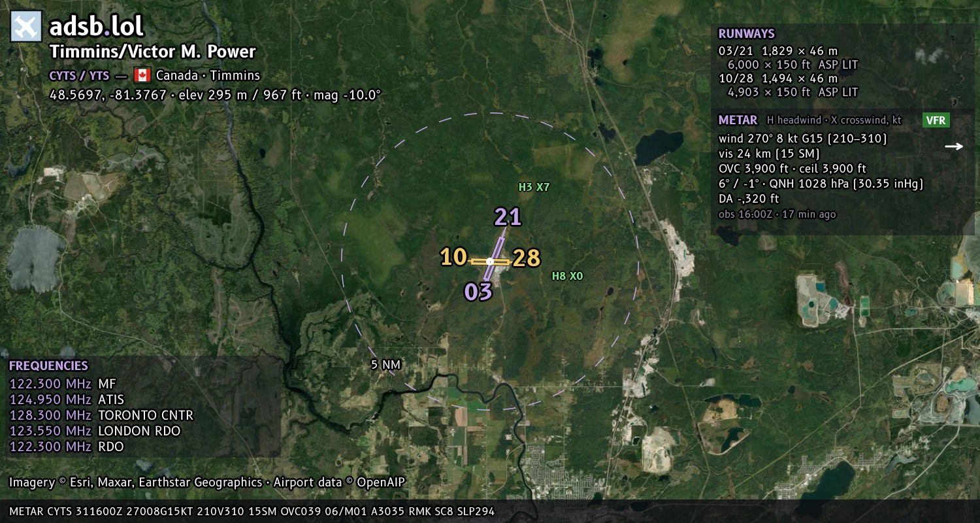The width and height of the screenshot is (980, 523).
Task: Click the RUNWAYS panel heading
Action: pos(746,34)
